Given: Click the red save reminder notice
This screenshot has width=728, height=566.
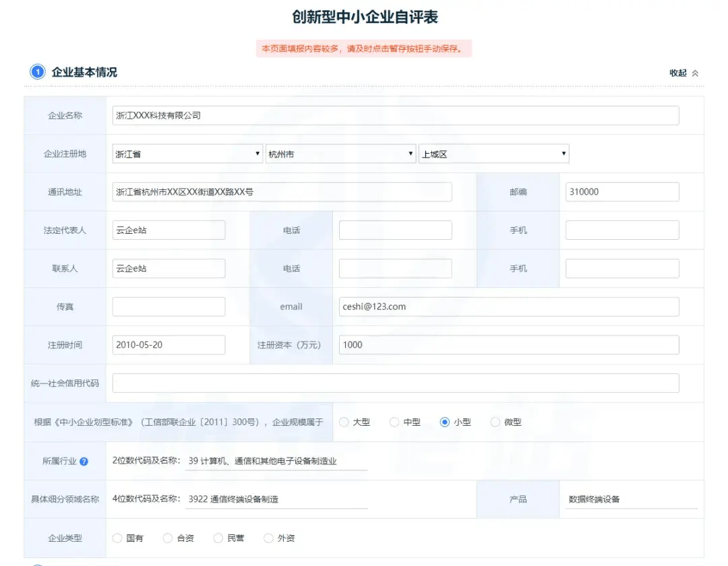Looking at the screenshot, I should coord(364,49).
